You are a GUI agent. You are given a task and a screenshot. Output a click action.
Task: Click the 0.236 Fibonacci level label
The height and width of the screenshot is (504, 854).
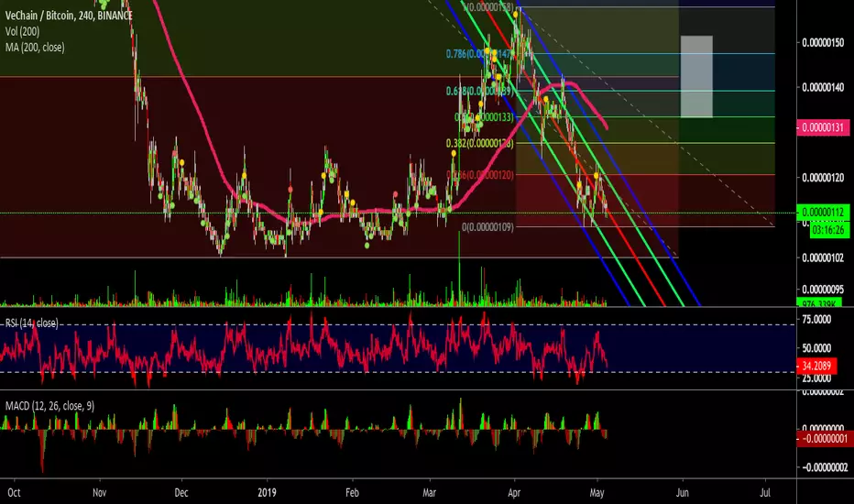[x=479, y=175]
